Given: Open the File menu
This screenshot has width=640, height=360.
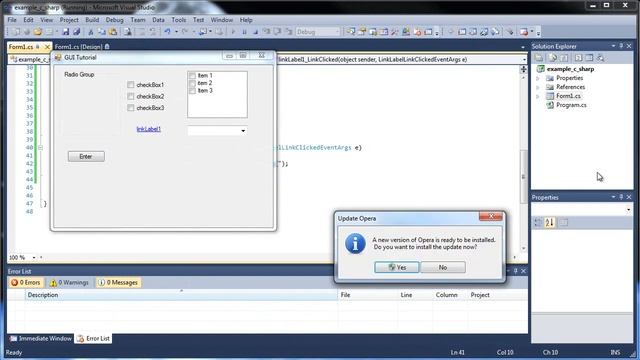Looking at the screenshot, I should 12,20.
